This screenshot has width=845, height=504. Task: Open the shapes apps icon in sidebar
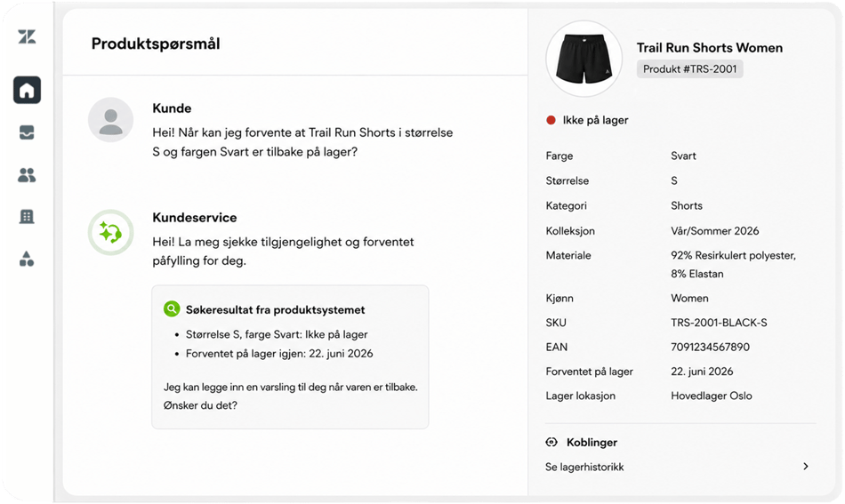pyautogui.click(x=27, y=259)
